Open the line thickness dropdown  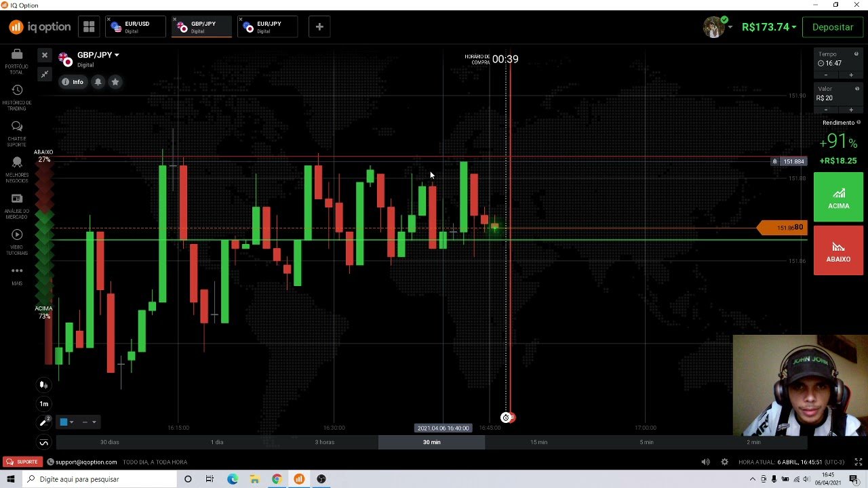(x=94, y=422)
